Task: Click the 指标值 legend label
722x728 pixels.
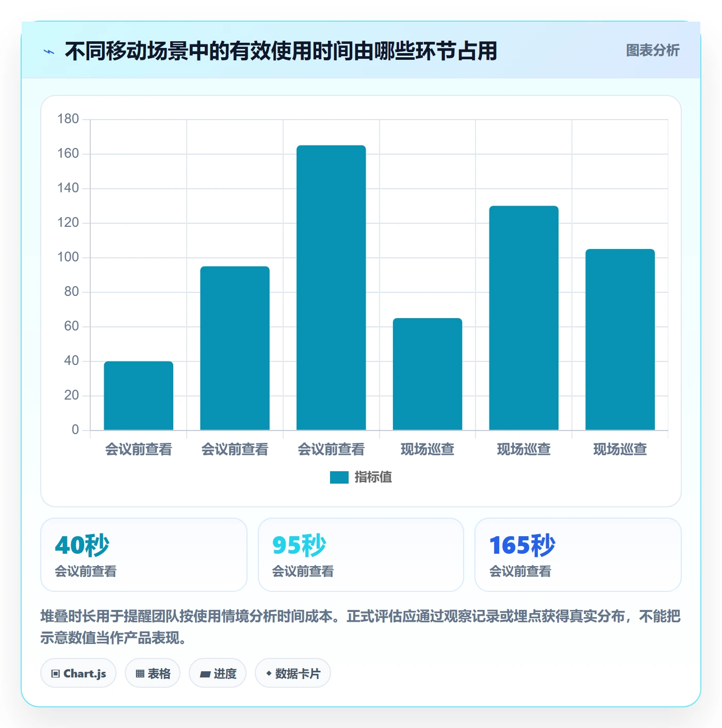Action: (x=373, y=477)
